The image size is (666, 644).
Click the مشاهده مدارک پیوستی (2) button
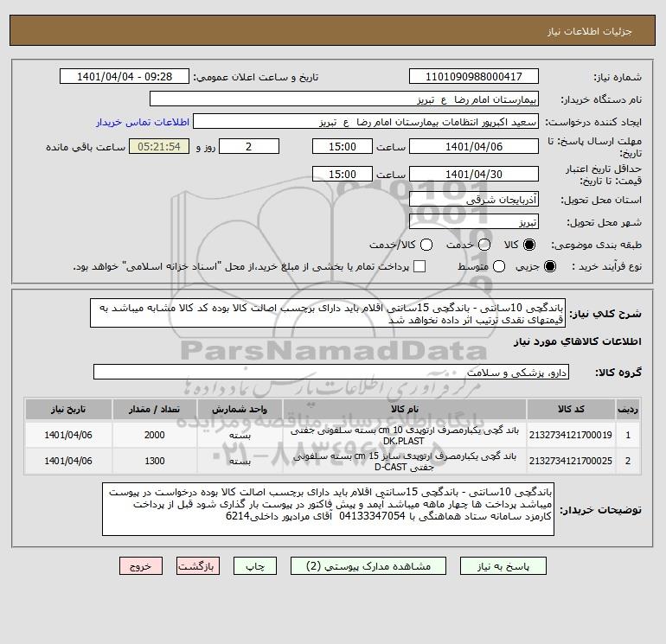tap(368, 566)
